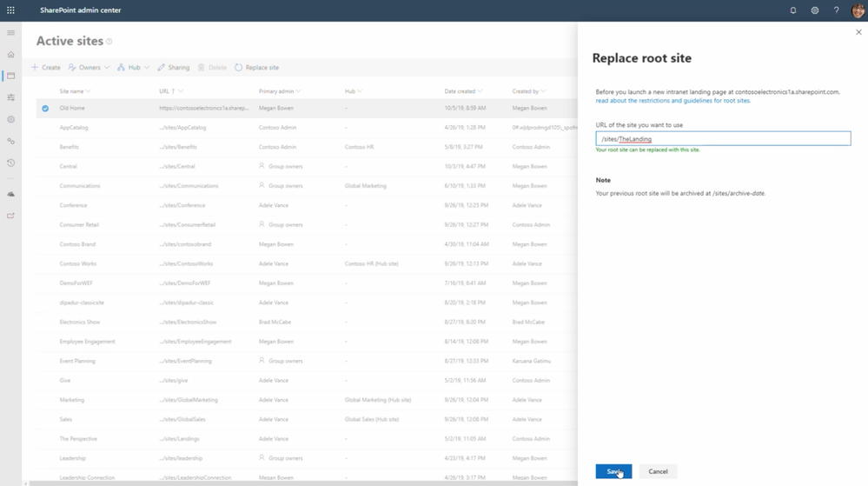The width and height of the screenshot is (868, 486).
Task: Click the Save button
Action: [x=613, y=471]
